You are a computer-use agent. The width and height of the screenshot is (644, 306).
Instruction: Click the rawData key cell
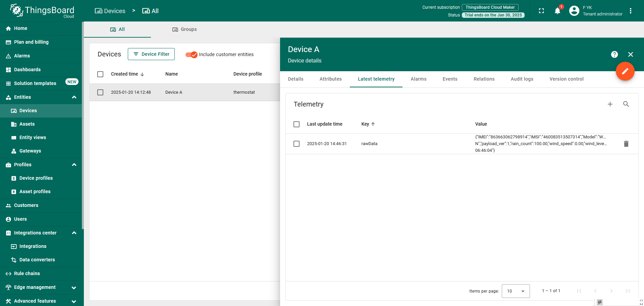coord(369,144)
